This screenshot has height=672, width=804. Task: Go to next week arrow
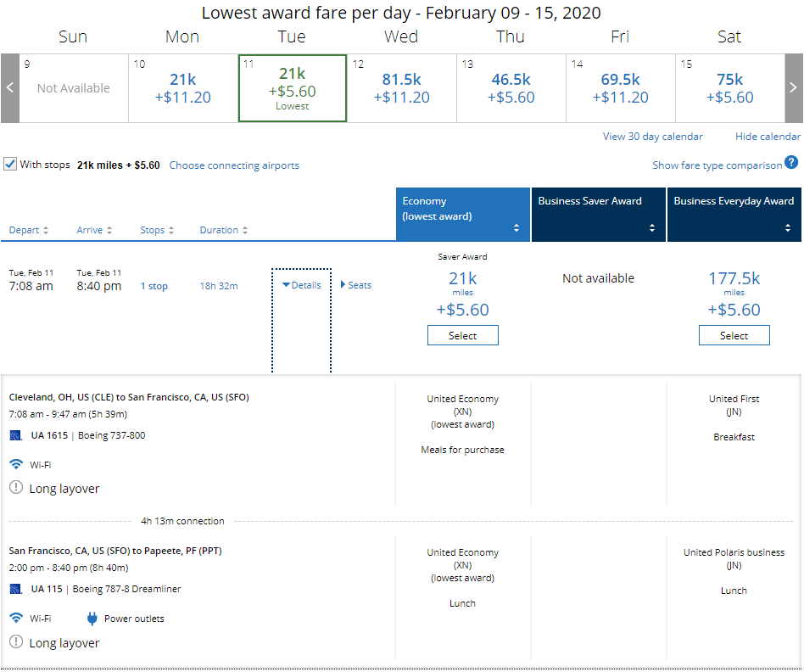click(793, 88)
